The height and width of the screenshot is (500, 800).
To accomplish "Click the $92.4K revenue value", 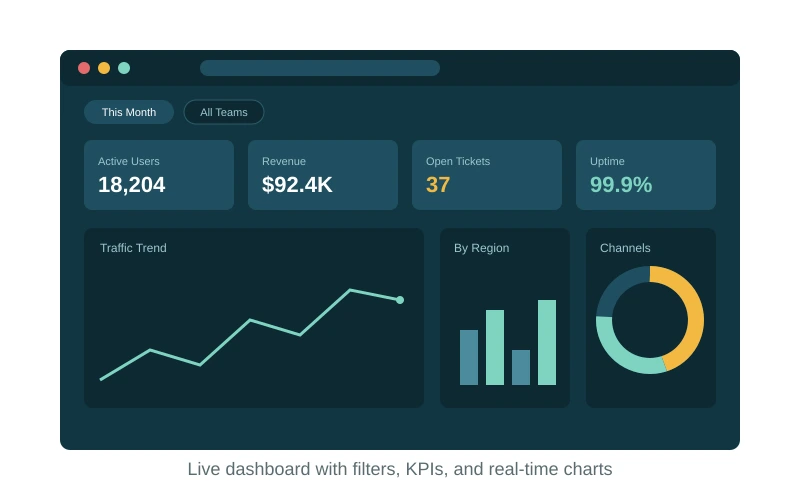I will [x=297, y=185].
